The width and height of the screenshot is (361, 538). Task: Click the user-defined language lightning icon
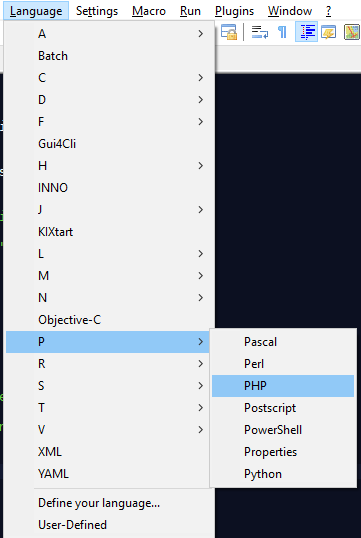click(x=329, y=32)
